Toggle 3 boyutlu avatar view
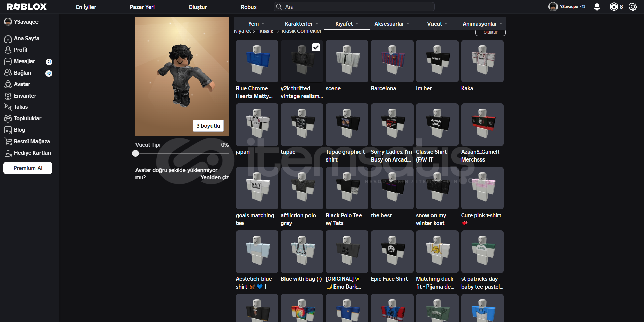The width and height of the screenshot is (644, 322). 208,126
